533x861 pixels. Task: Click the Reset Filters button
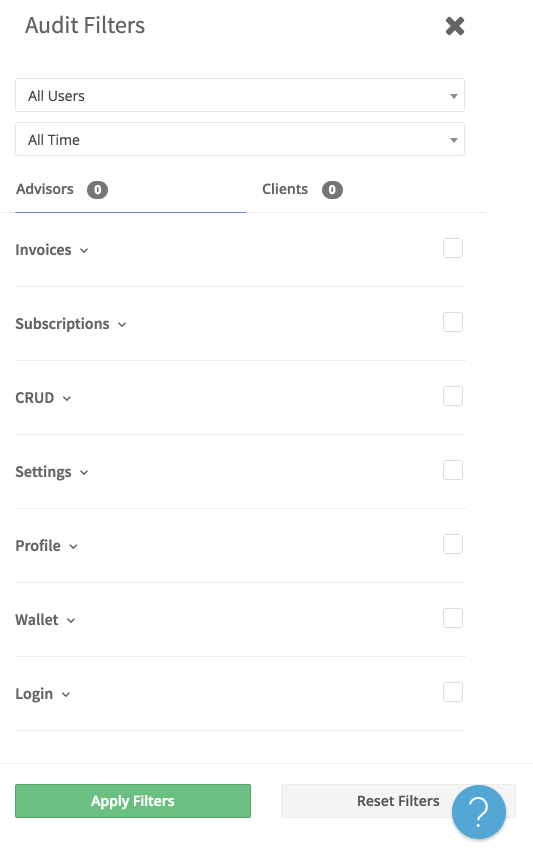tap(398, 801)
